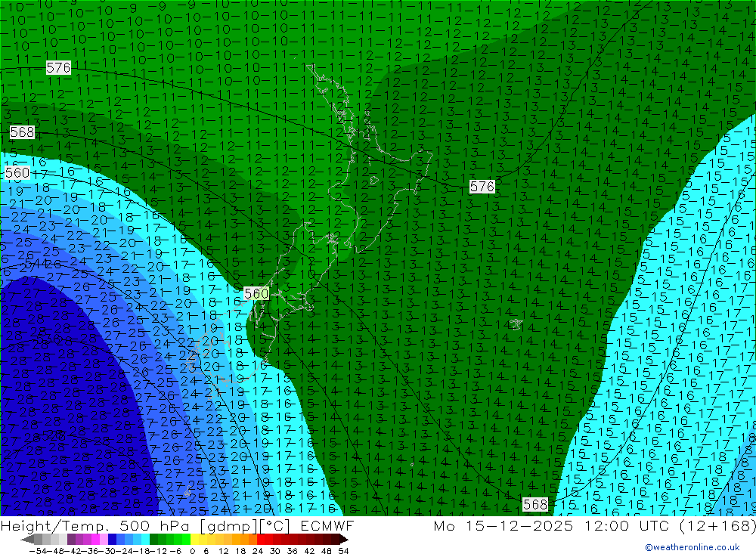Image resolution: width=756 pixels, height=554 pixels.
Task: Click the left arrow of the color legend
Action: pyautogui.click(x=27, y=539)
